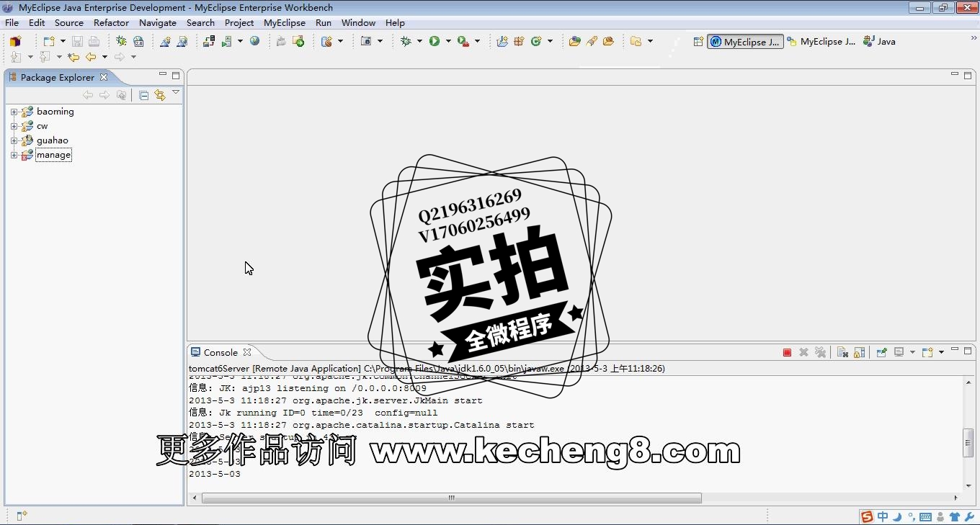Expand the guahao project node
Viewport: 980px width, 525px height.
(14, 140)
